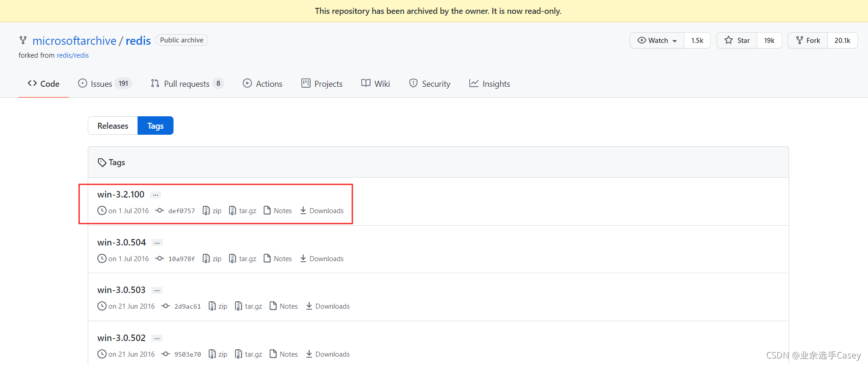The height and width of the screenshot is (365, 868).
Task: Open commit 10a978f
Action: [181, 259]
